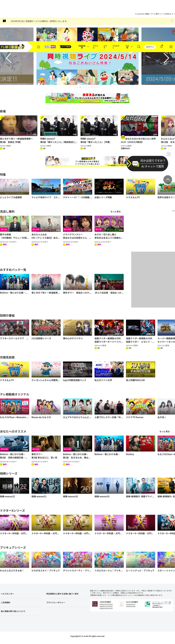Viewport: 175px width, 644px height.
Task: Open the AI チャットで質問 chat button
Action: click(x=147, y=163)
